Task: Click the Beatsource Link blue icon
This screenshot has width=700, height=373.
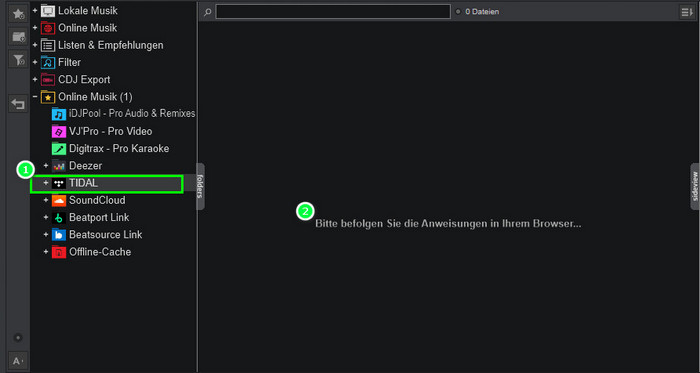Action: pyautogui.click(x=58, y=235)
